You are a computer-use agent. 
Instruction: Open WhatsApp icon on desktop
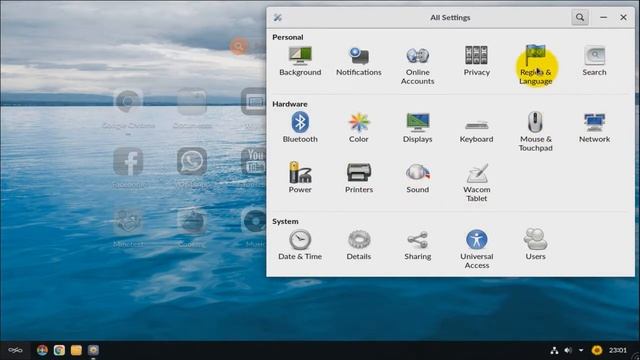[x=192, y=162]
